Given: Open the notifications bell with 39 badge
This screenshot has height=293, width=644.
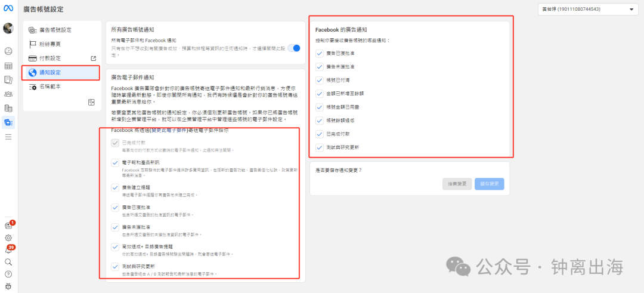Looking at the screenshot, I should tap(8, 249).
